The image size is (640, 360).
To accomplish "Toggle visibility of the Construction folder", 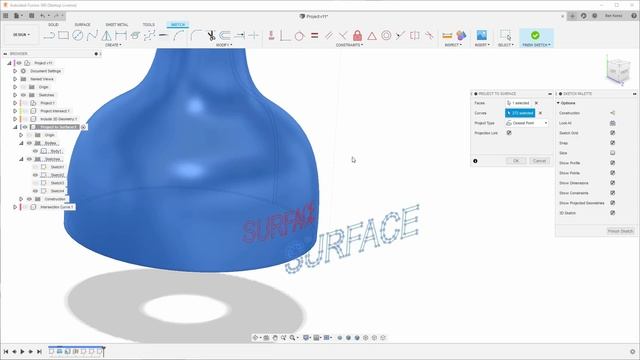I will [29, 199].
